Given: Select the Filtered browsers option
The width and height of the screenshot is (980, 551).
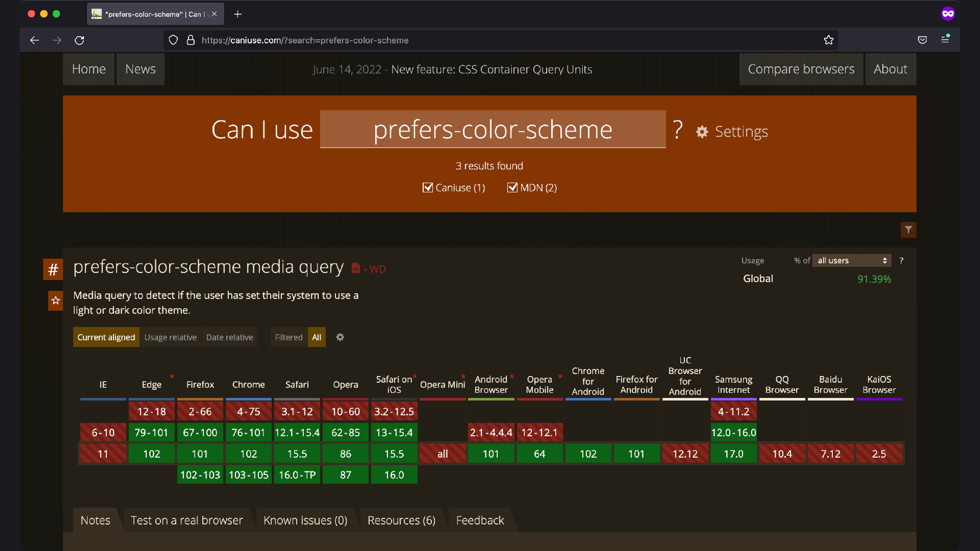Looking at the screenshot, I should click(288, 337).
